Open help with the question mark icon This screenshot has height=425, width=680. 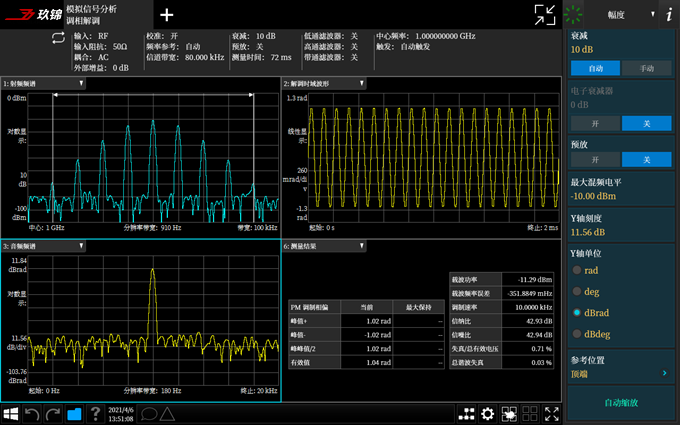click(95, 414)
